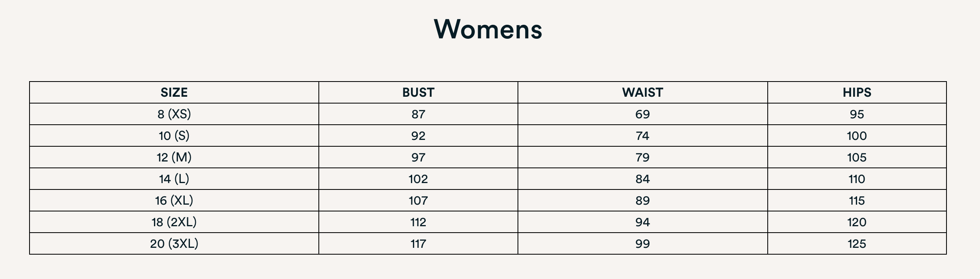This screenshot has width=980, height=279.
Task: Select hips value 120 for size 2XL
Action: (857, 222)
